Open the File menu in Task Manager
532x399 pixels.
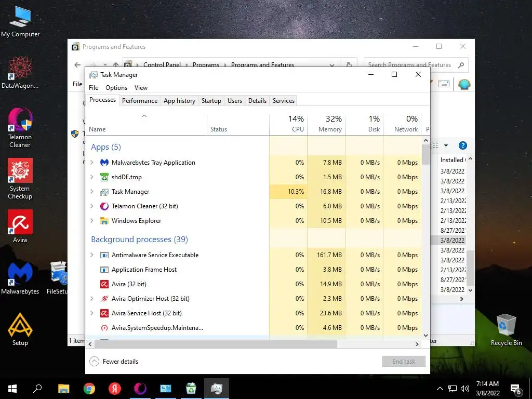pos(94,87)
